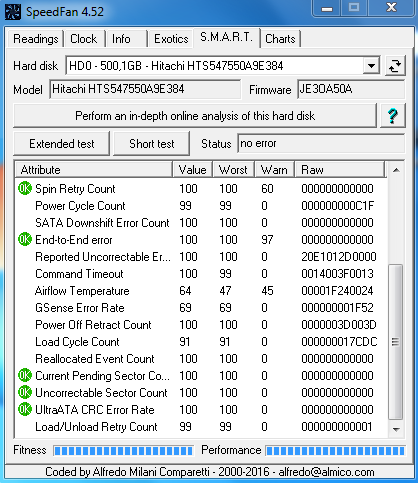Select the Airflow Temperature row
The width and height of the screenshot is (418, 483).
pos(201,291)
